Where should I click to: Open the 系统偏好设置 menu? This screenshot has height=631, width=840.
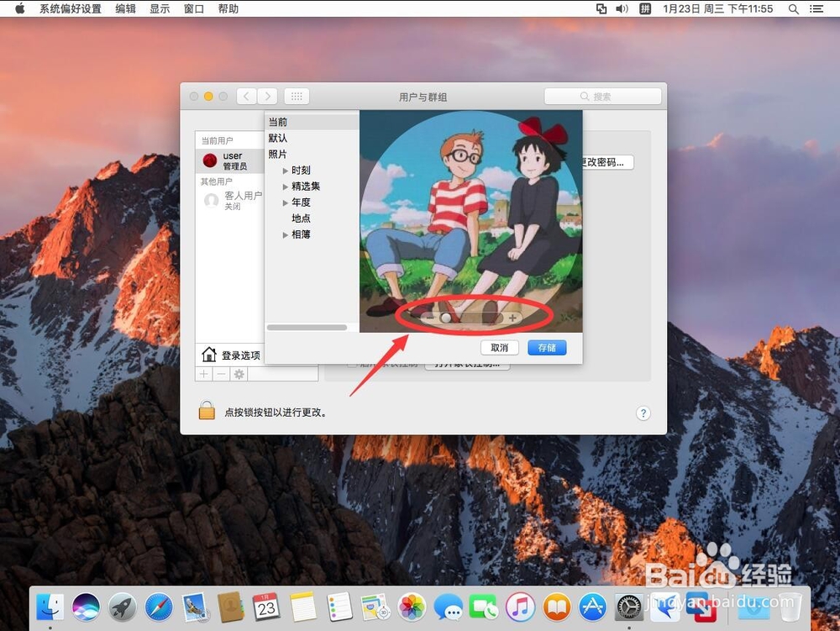click(x=71, y=8)
